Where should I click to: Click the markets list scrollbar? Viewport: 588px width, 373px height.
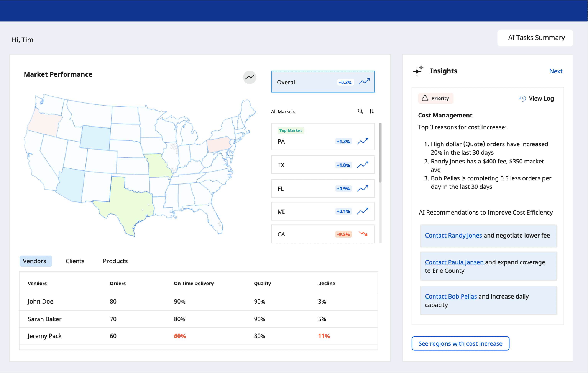click(x=380, y=153)
